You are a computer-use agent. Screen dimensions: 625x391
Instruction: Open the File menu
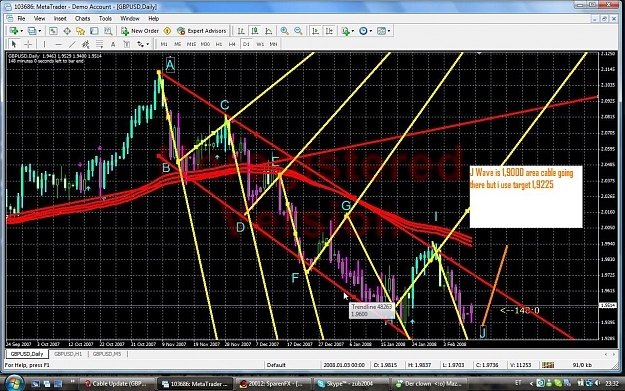[x=21, y=18]
